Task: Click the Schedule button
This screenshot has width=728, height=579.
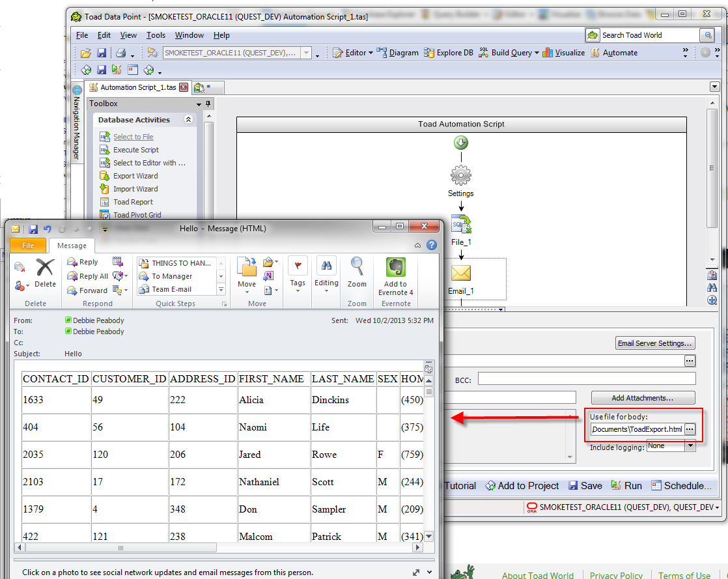Action: pyautogui.click(x=681, y=486)
